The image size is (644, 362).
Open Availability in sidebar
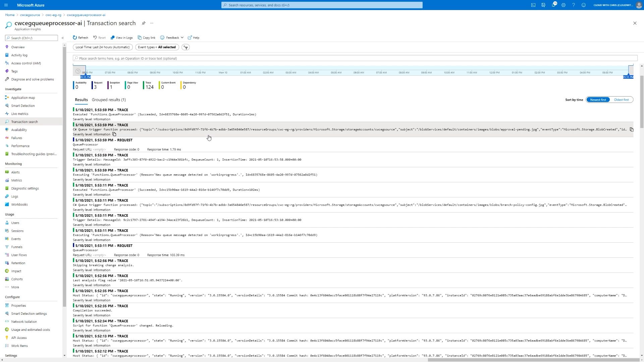pyautogui.click(x=19, y=130)
